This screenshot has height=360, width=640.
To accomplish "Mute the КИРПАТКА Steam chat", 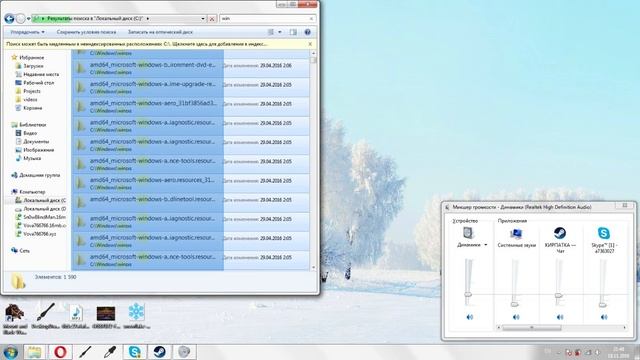I will [560, 317].
